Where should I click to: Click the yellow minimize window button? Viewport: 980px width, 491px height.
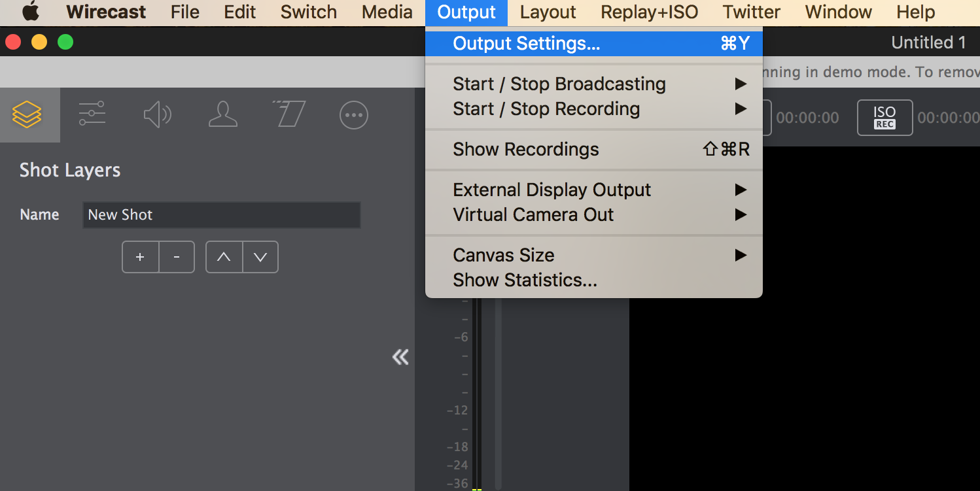point(39,42)
